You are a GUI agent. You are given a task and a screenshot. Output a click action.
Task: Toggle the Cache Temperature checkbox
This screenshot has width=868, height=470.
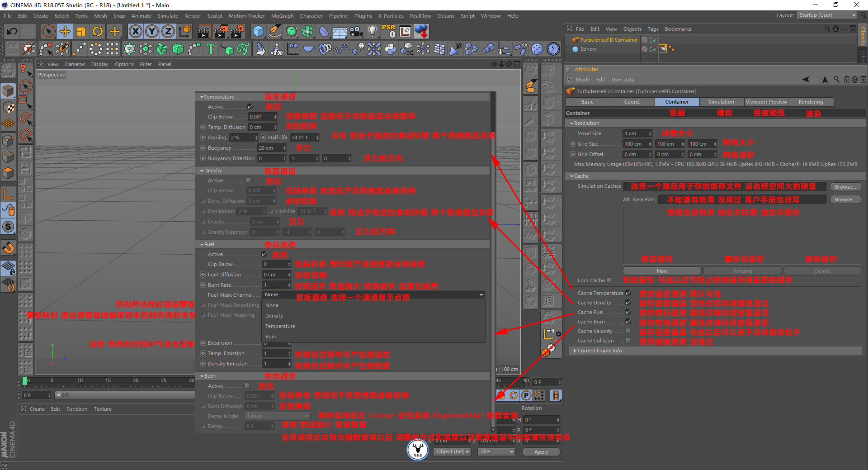628,293
